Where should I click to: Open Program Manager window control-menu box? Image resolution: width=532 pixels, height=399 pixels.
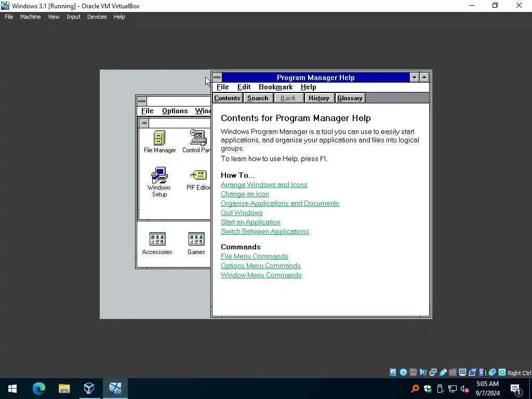(x=141, y=101)
